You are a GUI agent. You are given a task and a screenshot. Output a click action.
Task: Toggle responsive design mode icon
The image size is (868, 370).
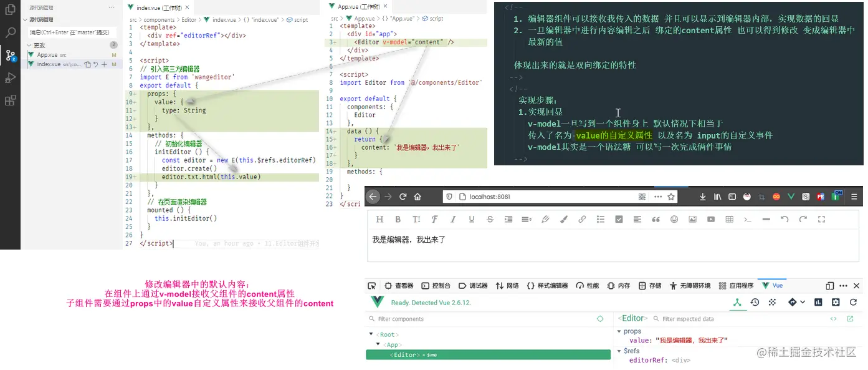coord(829,286)
